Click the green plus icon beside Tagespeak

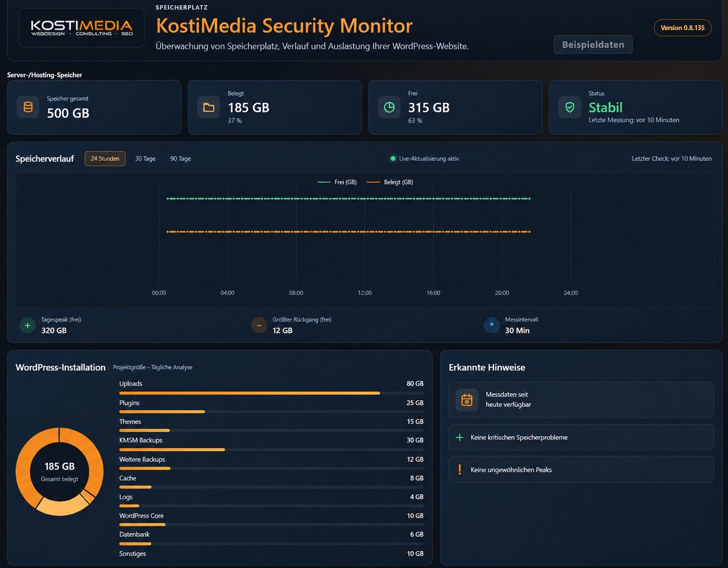click(x=28, y=325)
